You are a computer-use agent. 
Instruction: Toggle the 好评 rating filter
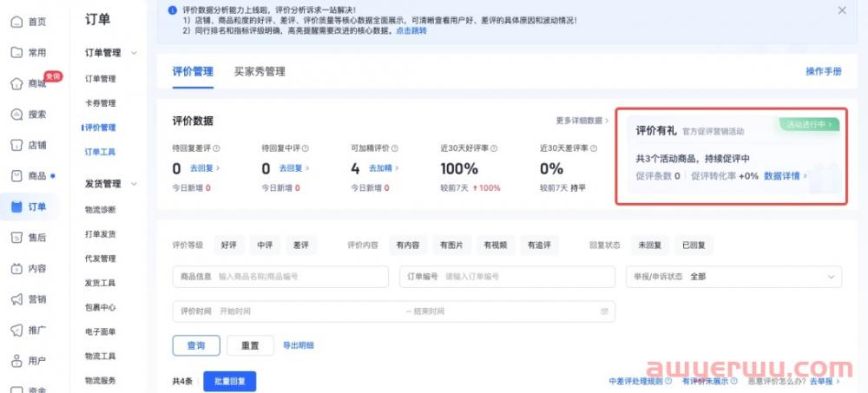pyautogui.click(x=228, y=246)
